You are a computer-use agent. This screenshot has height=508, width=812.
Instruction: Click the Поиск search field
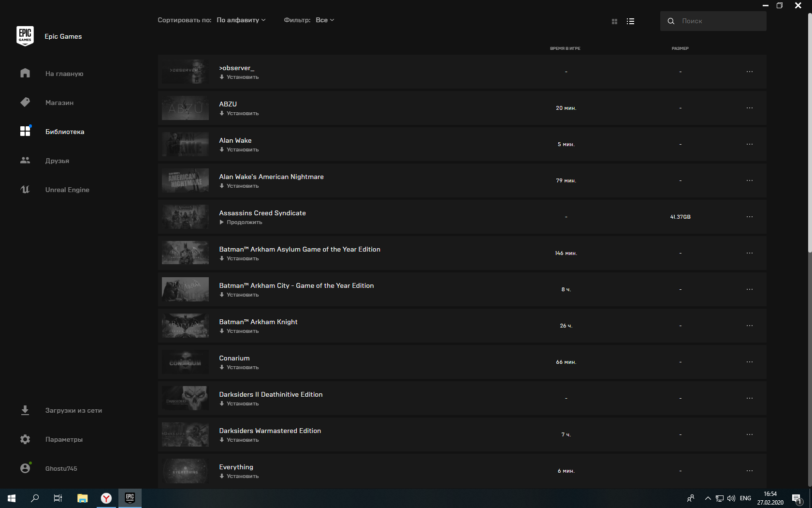(x=713, y=21)
